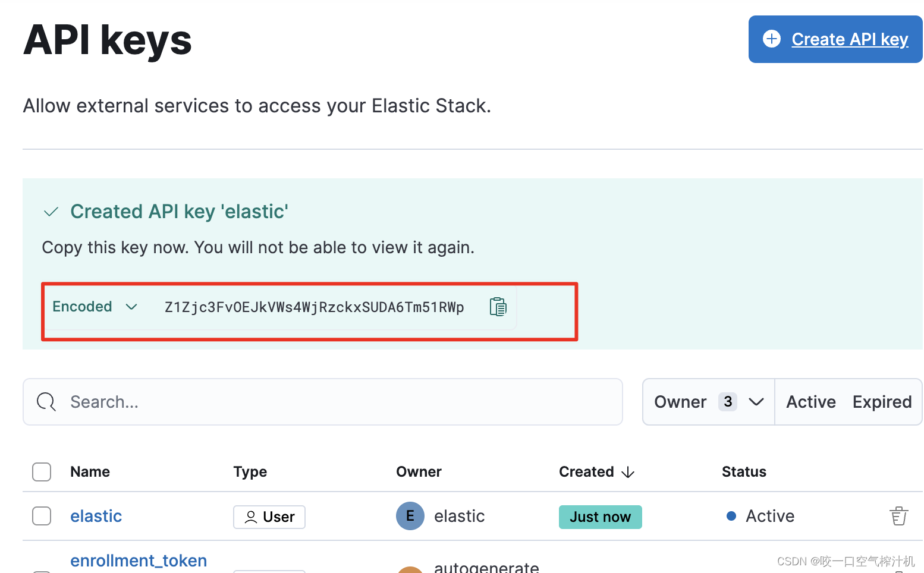Open the elastic API key details link
The height and width of the screenshot is (573, 924).
click(96, 516)
